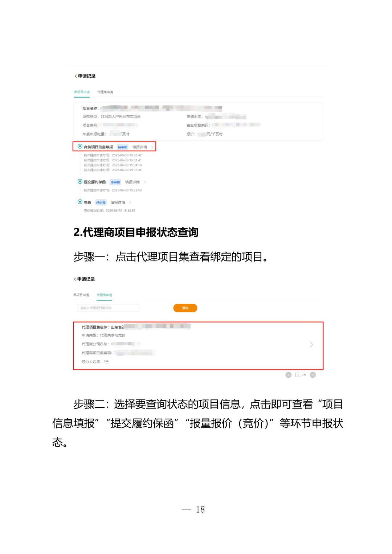
Task: Select the 提交履约保函 step circle
Action: 80,181
